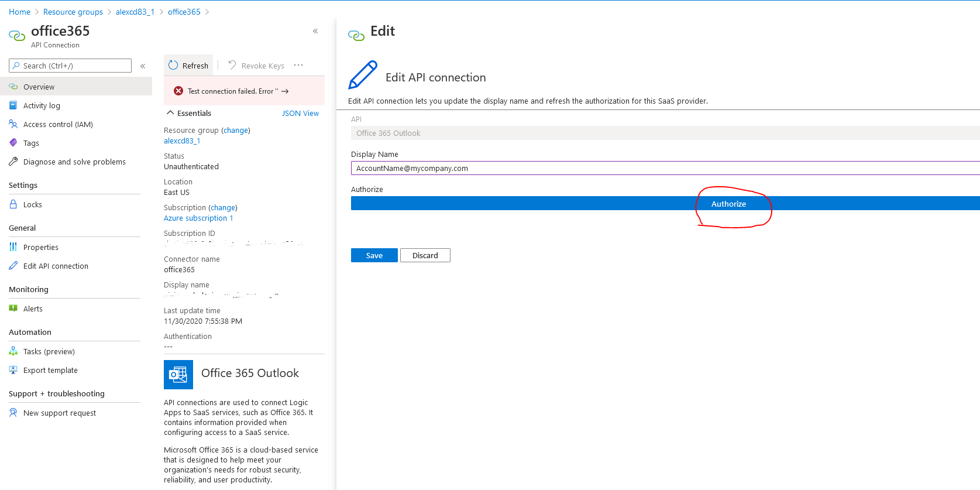980x490 pixels.
Task: Click the Properties bars icon
Action: point(13,247)
